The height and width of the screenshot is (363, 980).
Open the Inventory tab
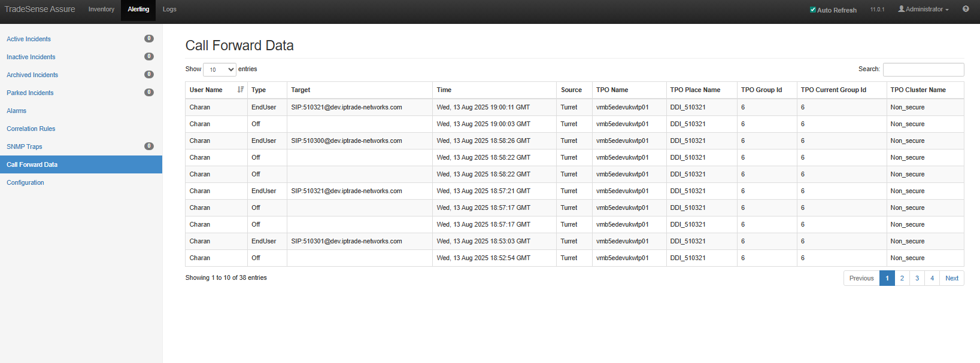(101, 10)
